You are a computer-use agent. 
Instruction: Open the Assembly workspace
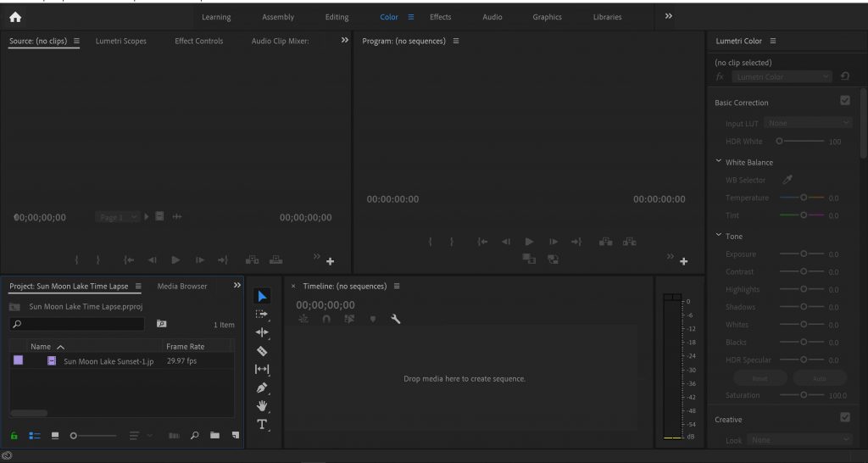[278, 17]
